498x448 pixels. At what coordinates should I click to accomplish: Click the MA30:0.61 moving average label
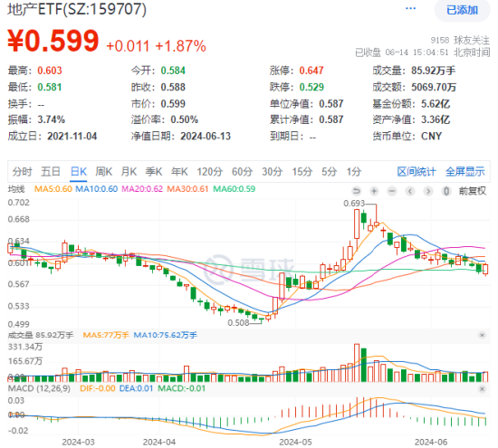point(187,189)
